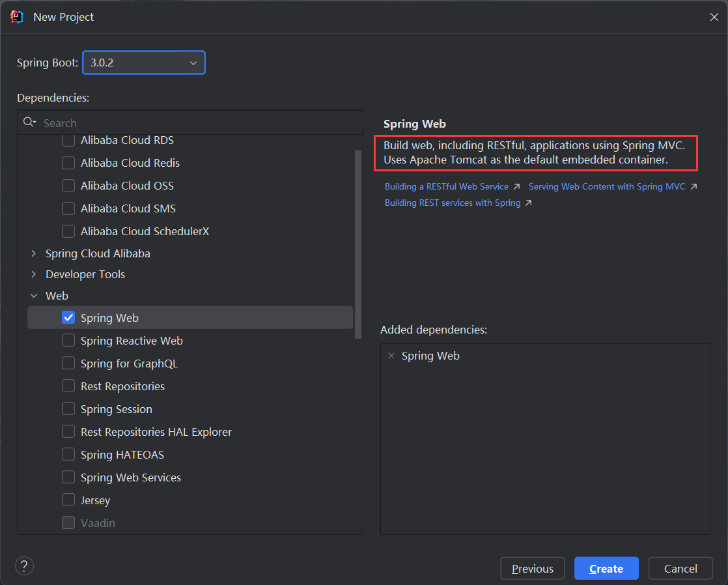Click Spring Cloud Alibaba group label

(x=98, y=253)
